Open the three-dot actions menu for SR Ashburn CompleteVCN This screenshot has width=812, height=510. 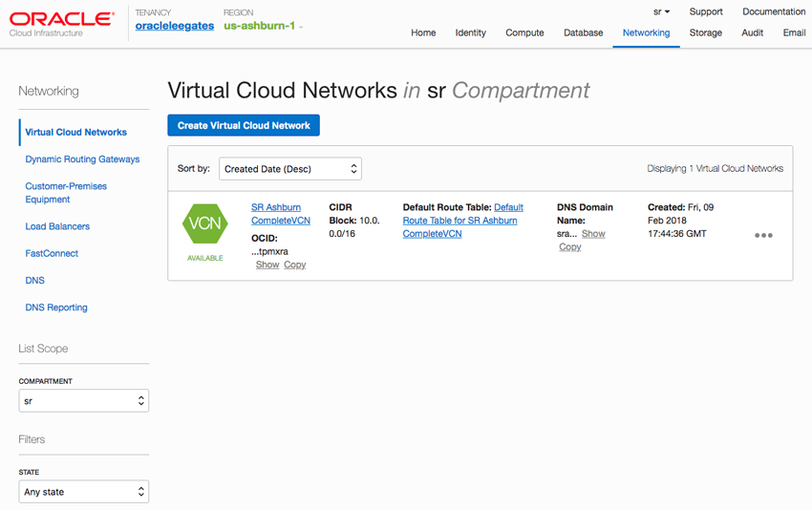click(x=763, y=235)
